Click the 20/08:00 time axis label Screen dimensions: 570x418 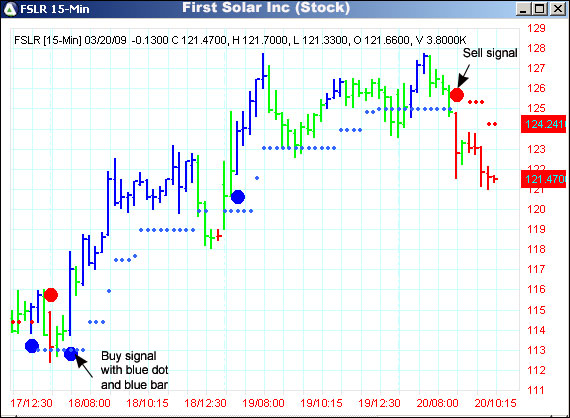[437, 403]
